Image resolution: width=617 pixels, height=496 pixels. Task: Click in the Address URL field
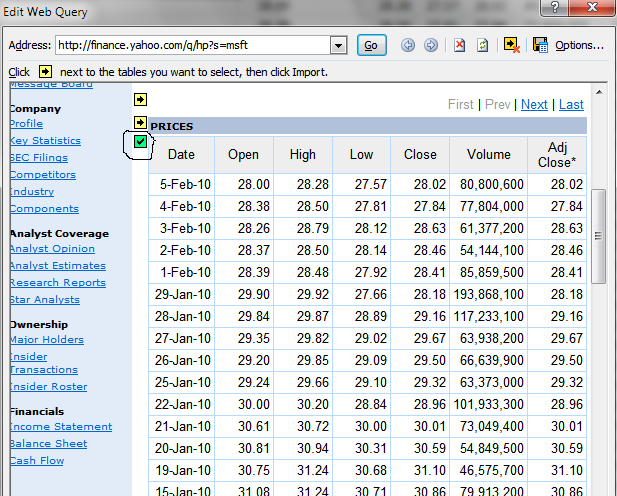coord(193,45)
